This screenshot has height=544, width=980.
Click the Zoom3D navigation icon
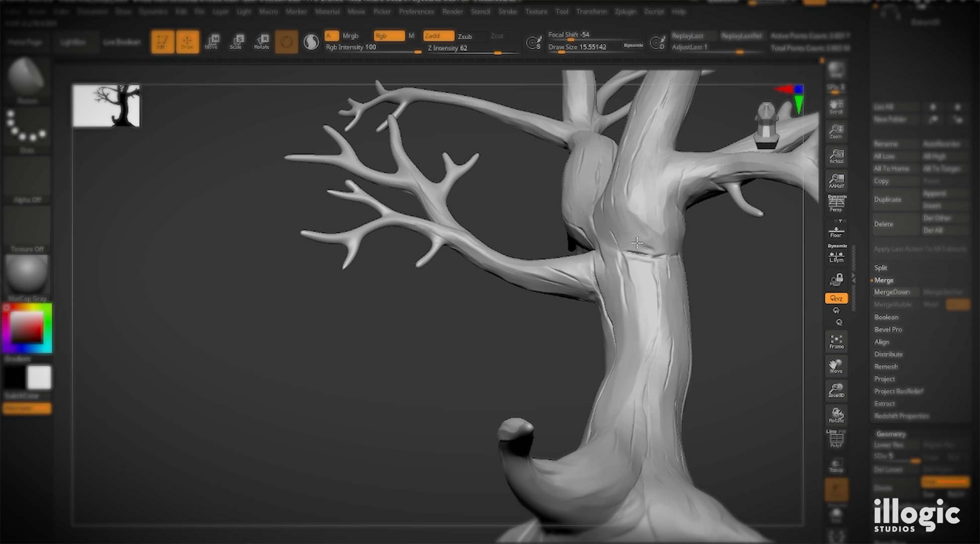pyautogui.click(x=836, y=390)
